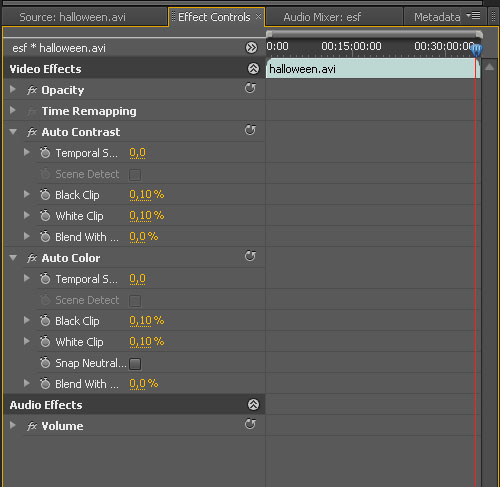The image size is (500, 487).
Task: Click the zoom scroll bar above time ruler
Action: [x=374, y=34]
